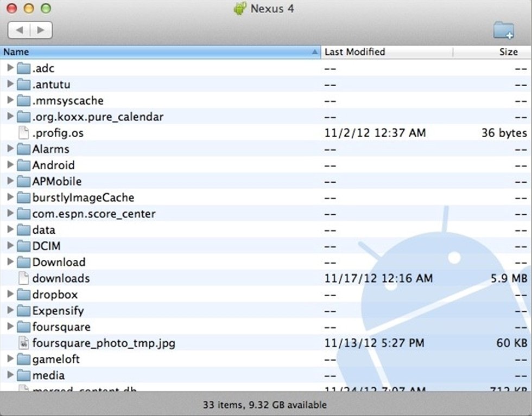Open the dropbox folder icon
The width and height of the screenshot is (532, 416).
tap(24, 295)
